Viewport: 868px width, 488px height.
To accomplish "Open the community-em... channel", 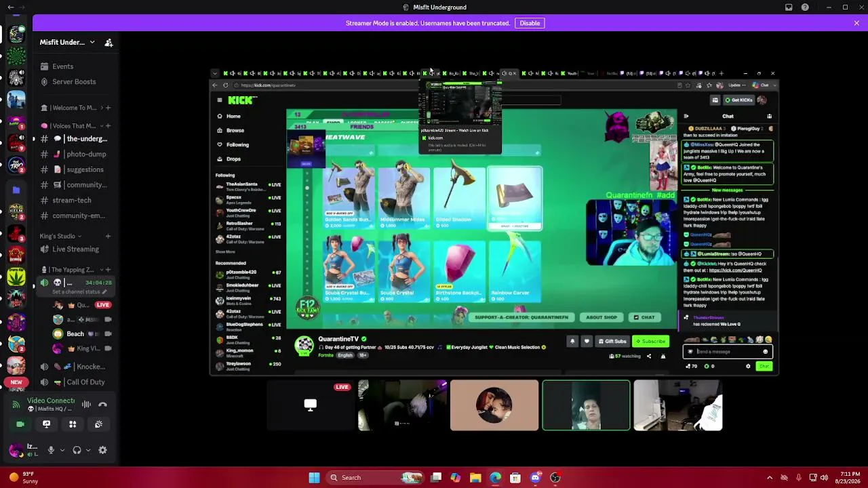I will click(x=77, y=216).
